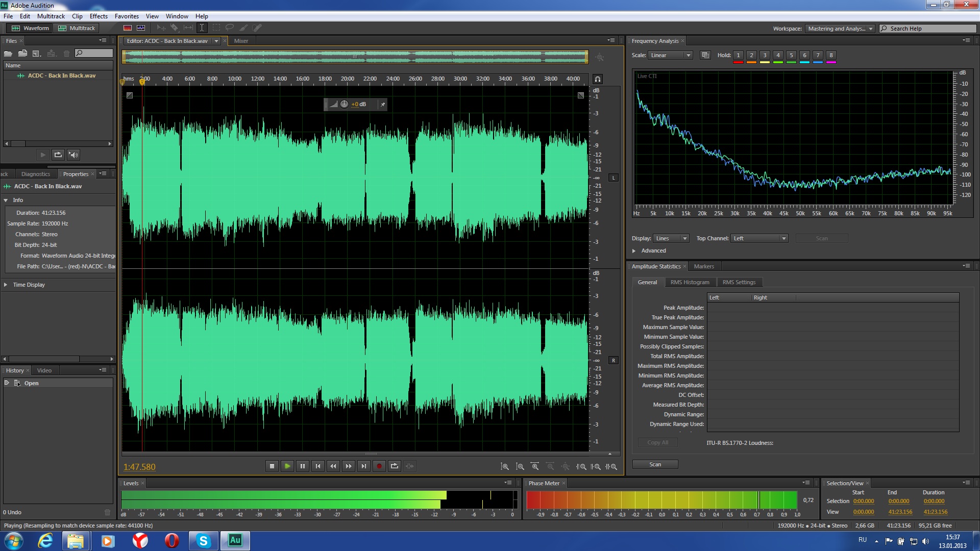Start recording with the red Record button
Image resolution: width=980 pixels, height=551 pixels.
pos(379,466)
